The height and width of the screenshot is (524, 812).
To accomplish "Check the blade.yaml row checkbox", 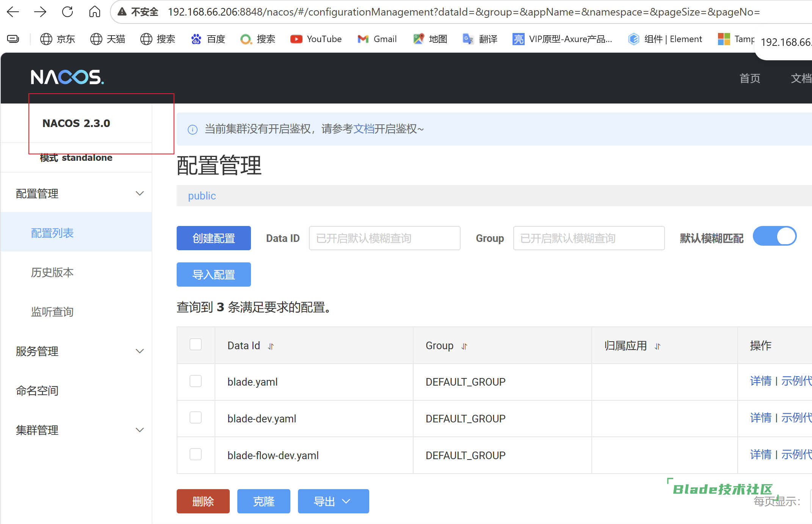I will pyautogui.click(x=196, y=381).
